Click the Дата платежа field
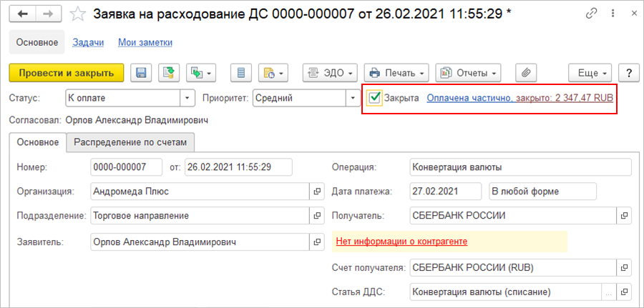 [445, 191]
